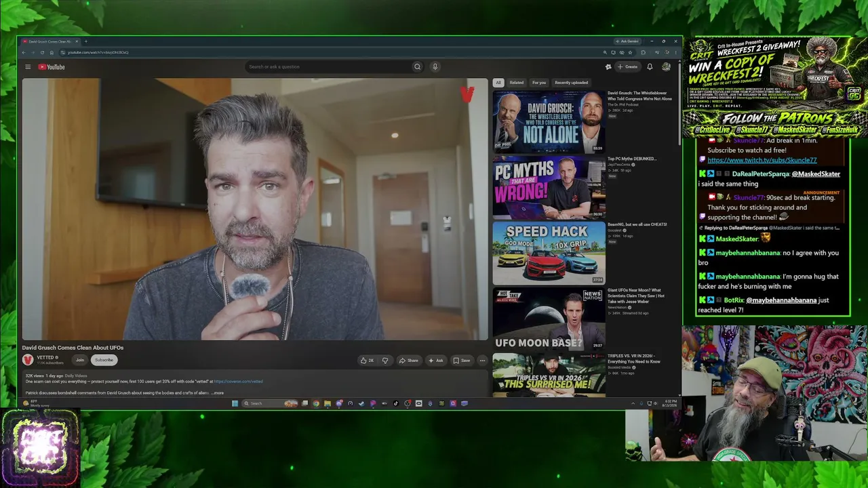Open the Triples vs VR in 2026 thumbnail
Image resolution: width=868 pixels, height=488 pixels.
pyautogui.click(x=549, y=375)
